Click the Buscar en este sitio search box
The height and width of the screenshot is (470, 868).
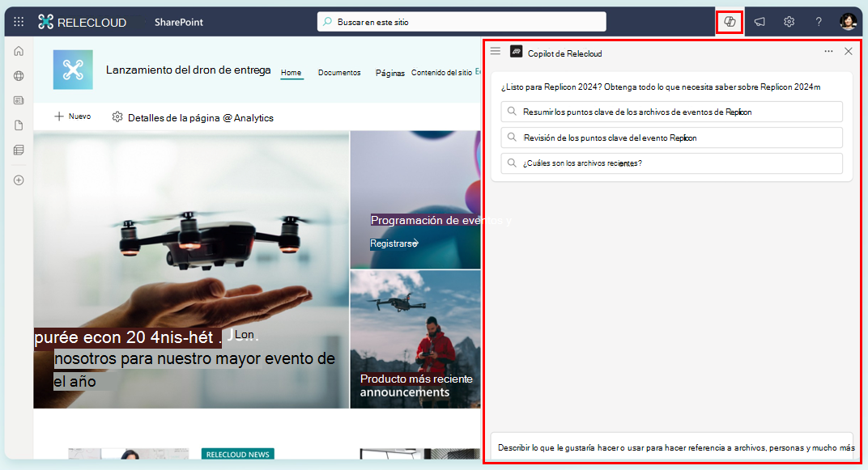(461, 21)
